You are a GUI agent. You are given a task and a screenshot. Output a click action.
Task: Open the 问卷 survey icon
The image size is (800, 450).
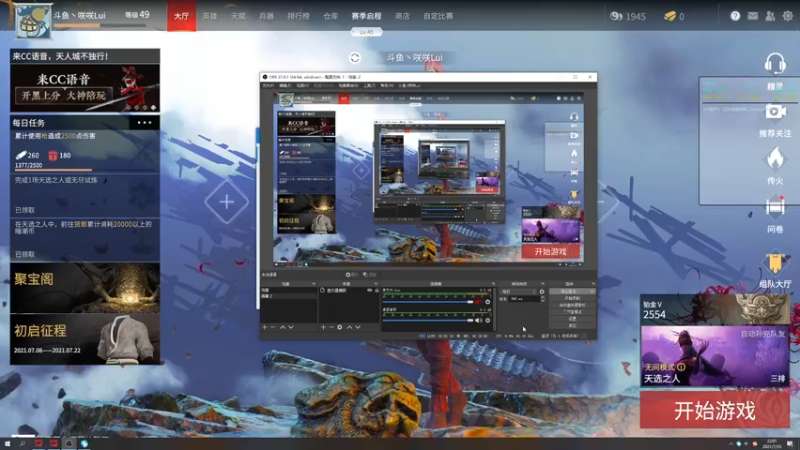775,208
